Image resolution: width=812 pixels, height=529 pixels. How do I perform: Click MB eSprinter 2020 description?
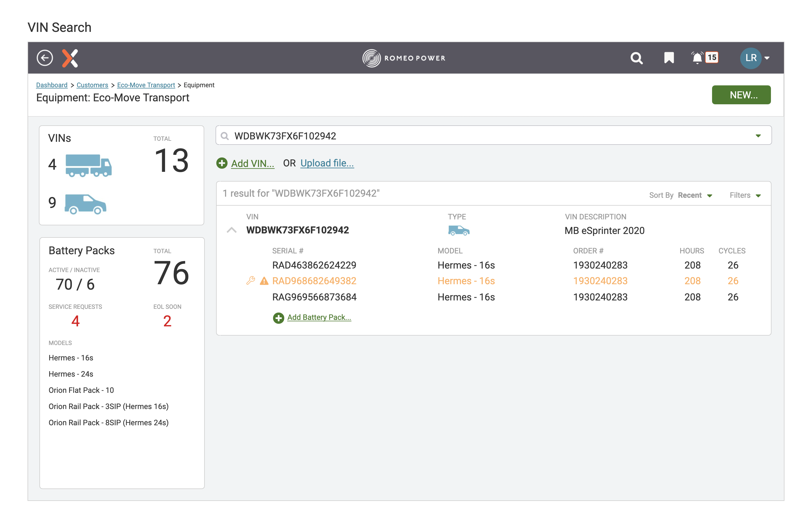[604, 231]
